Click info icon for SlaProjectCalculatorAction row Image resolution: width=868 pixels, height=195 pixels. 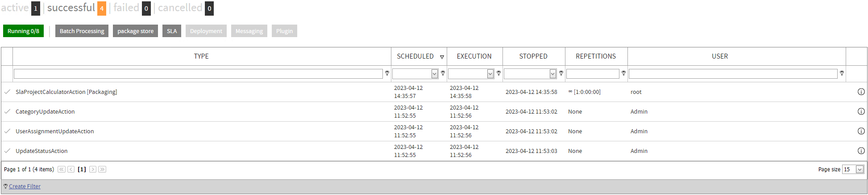click(x=861, y=92)
